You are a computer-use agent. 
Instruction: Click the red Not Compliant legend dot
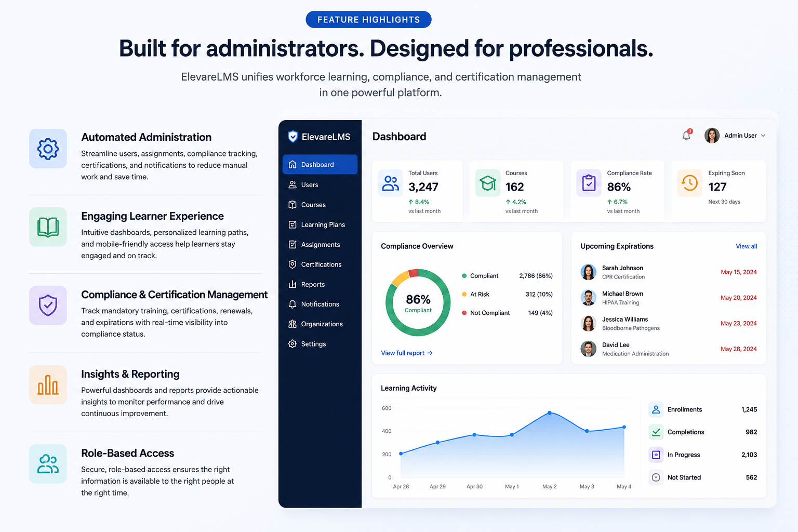coord(464,313)
